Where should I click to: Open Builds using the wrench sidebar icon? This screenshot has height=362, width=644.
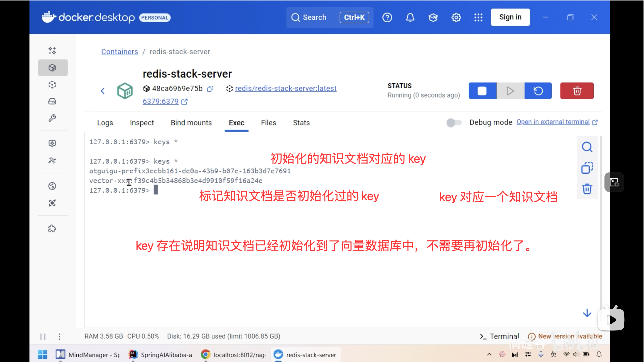pyautogui.click(x=52, y=118)
